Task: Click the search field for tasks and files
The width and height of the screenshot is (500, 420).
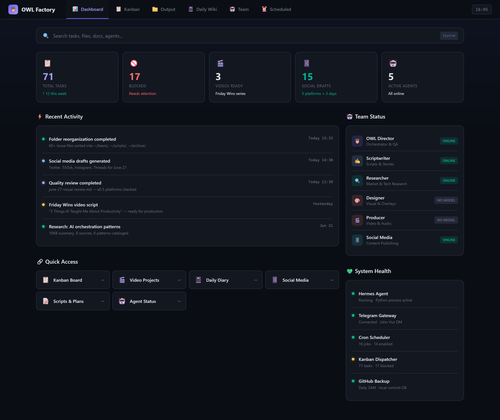Action: pyautogui.click(x=250, y=36)
